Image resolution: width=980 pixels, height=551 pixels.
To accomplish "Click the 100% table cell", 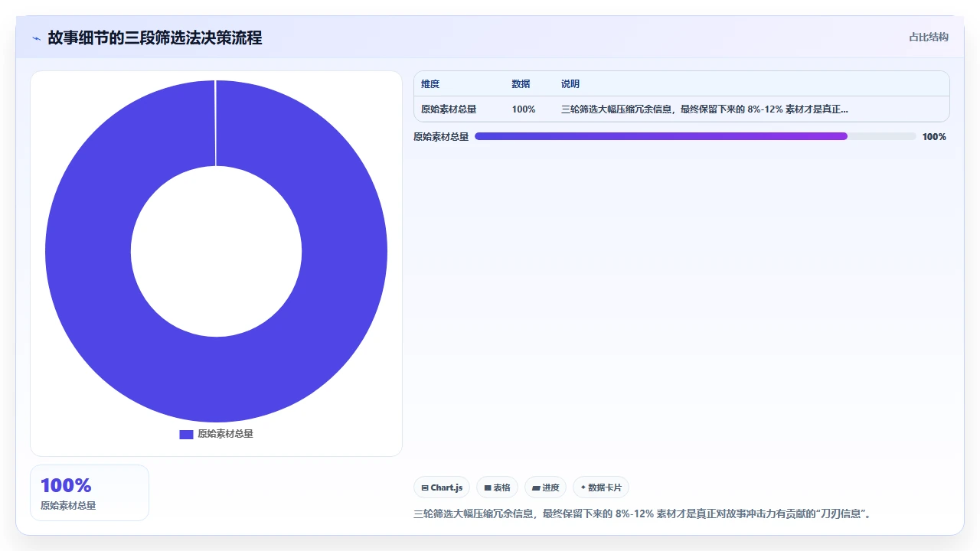I will [x=524, y=109].
